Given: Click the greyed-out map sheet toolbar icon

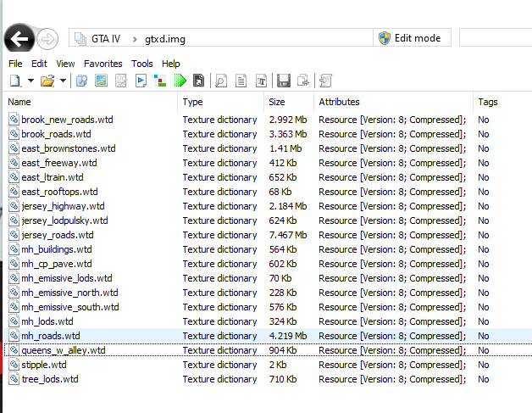Looking at the screenshot, I should [x=121, y=81].
